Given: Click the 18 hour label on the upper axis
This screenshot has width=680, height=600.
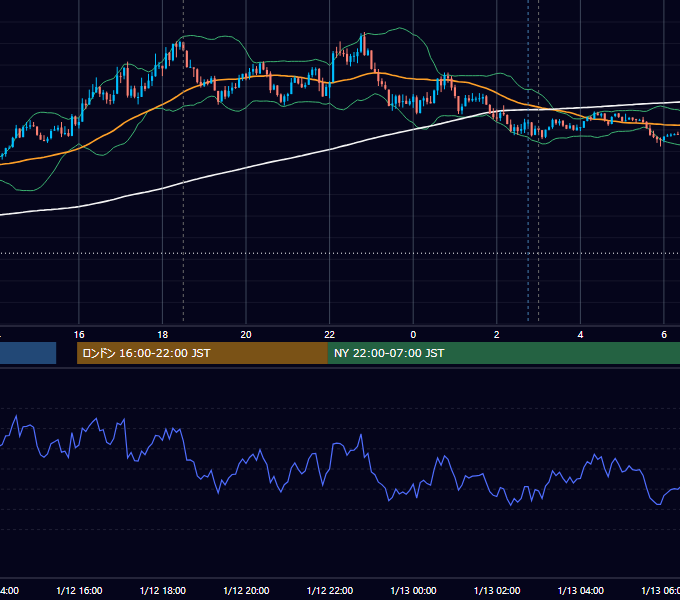Looking at the screenshot, I should (163, 335).
